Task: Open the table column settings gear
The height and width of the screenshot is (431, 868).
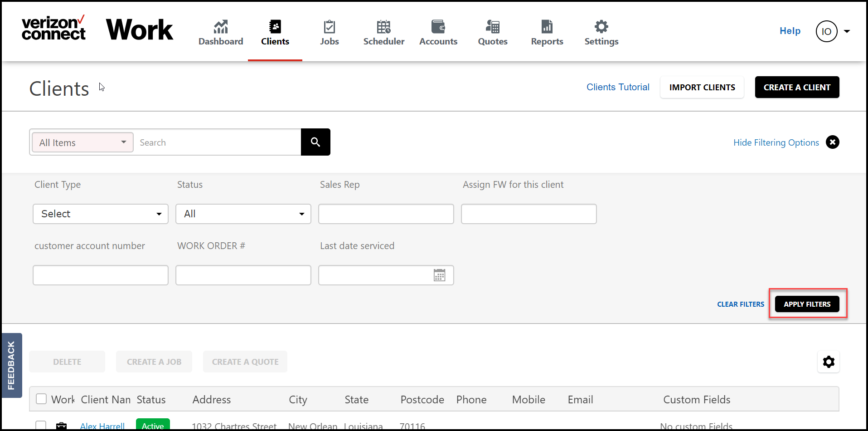Action: pos(829,362)
